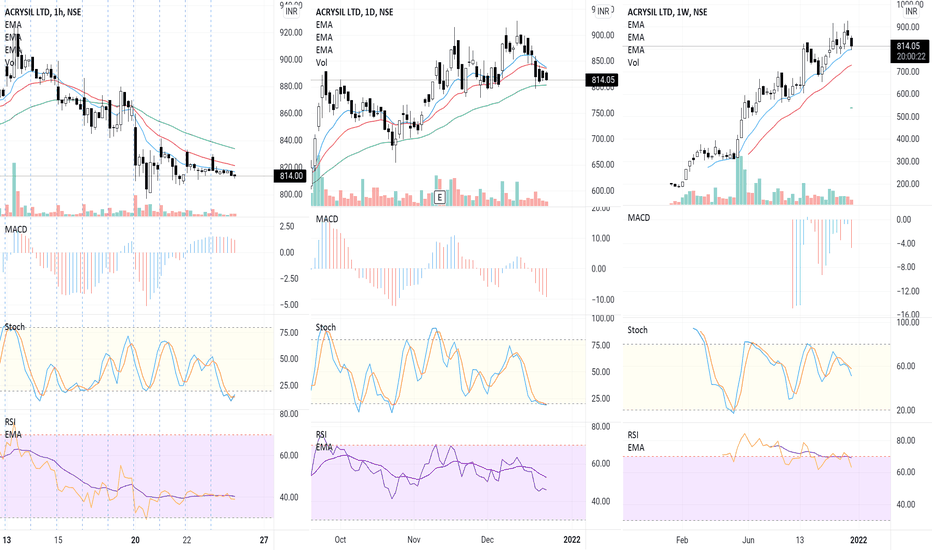Click the earnings 'E' marker on the 1D chart
This screenshot has height=550, width=932.
pyautogui.click(x=440, y=197)
